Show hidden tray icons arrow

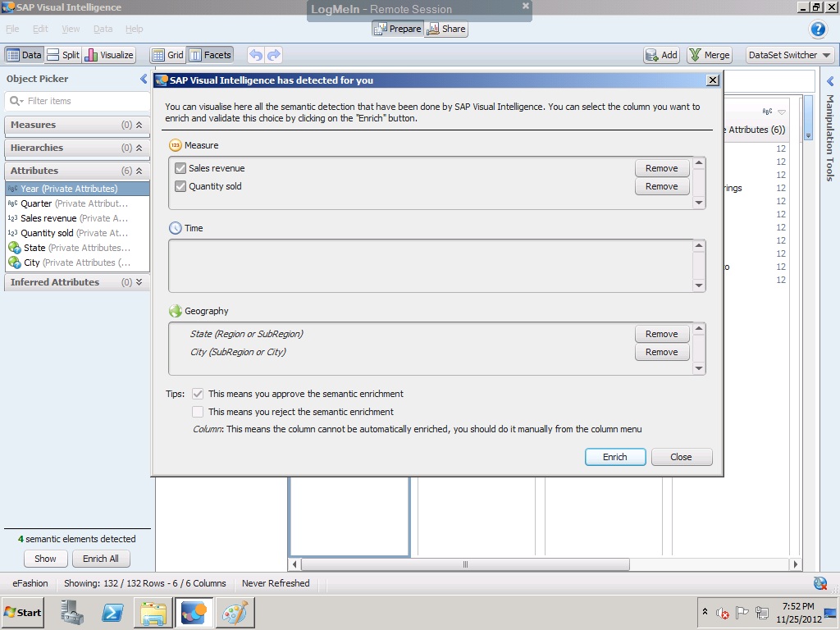click(705, 612)
